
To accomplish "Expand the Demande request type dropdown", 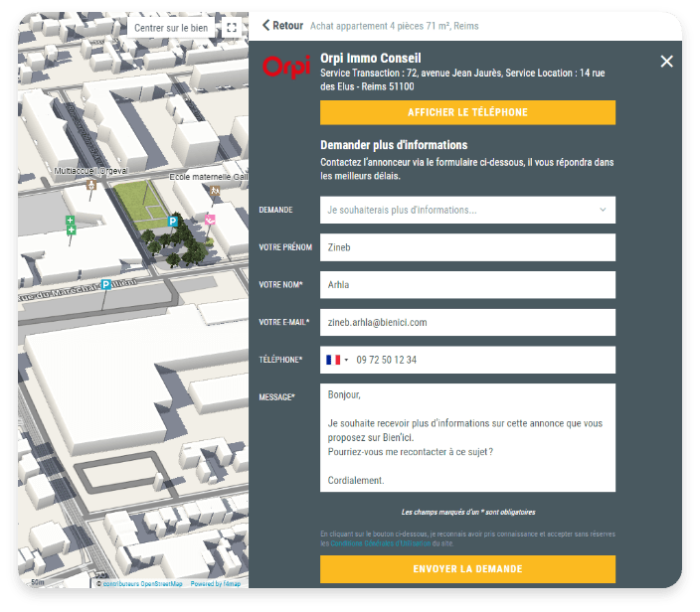I will point(467,210).
